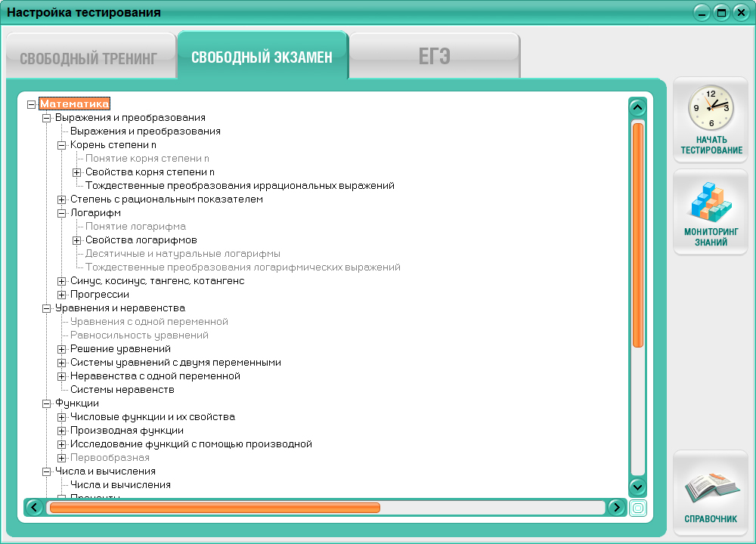The width and height of the screenshot is (756, 544).
Task: Expand Решение уравнений node
Action: 62,349
